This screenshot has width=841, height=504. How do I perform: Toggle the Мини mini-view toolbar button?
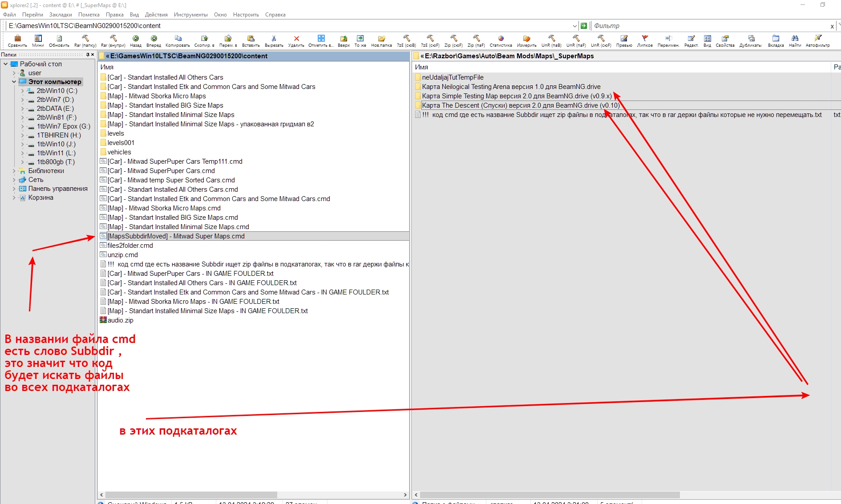tap(38, 40)
